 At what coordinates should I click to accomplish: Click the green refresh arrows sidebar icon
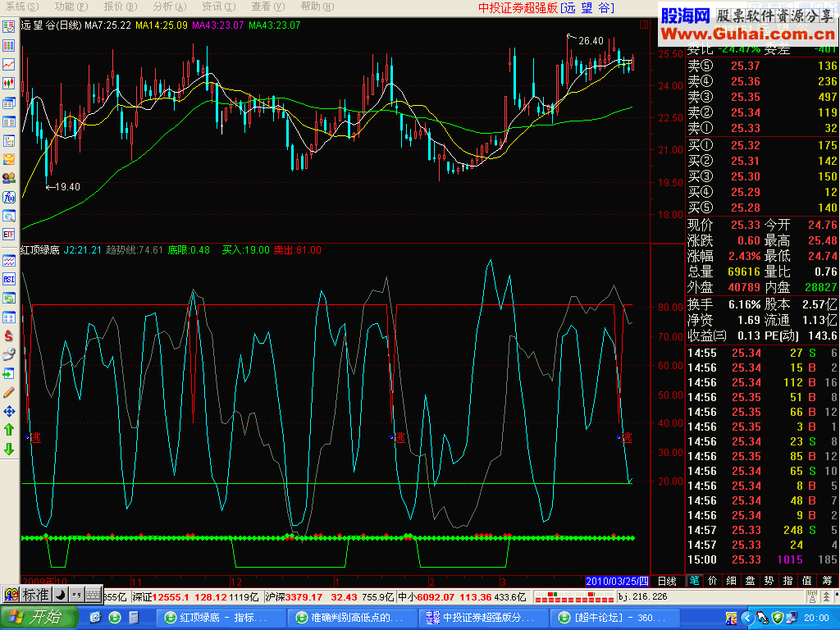[x=9, y=298]
